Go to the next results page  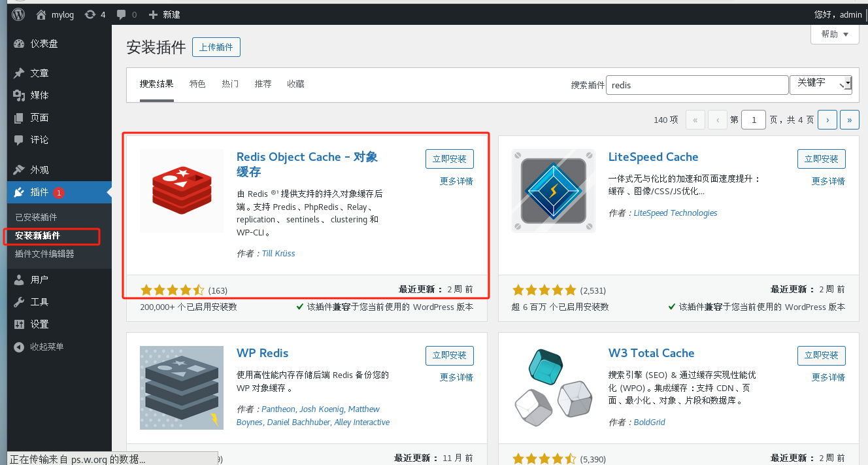pos(827,120)
